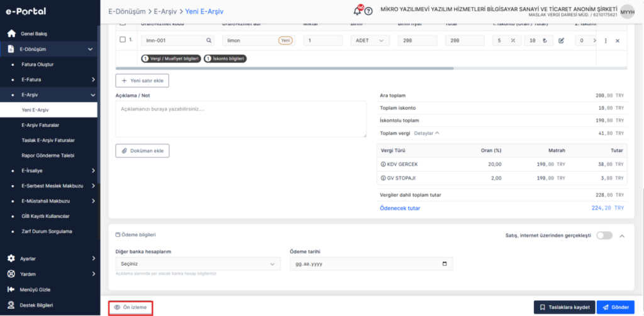Delete row 1 with the X icon
The height and width of the screenshot is (316, 644).
[x=618, y=41]
